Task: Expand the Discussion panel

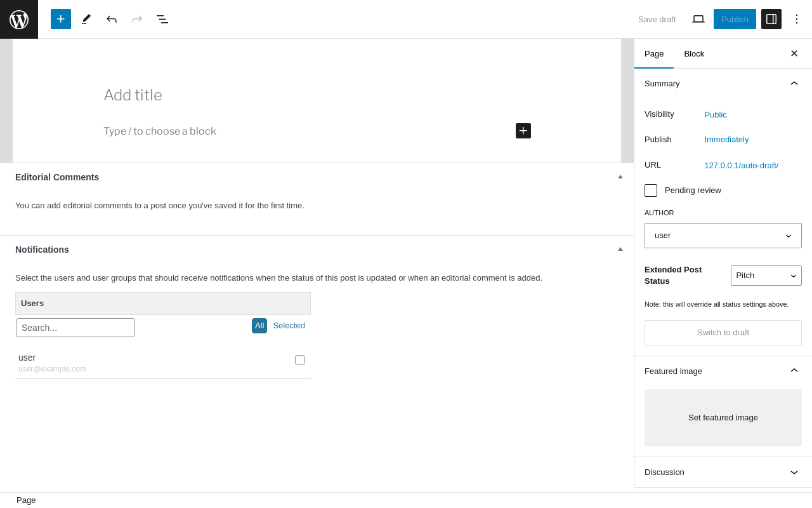Action: [x=794, y=472]
